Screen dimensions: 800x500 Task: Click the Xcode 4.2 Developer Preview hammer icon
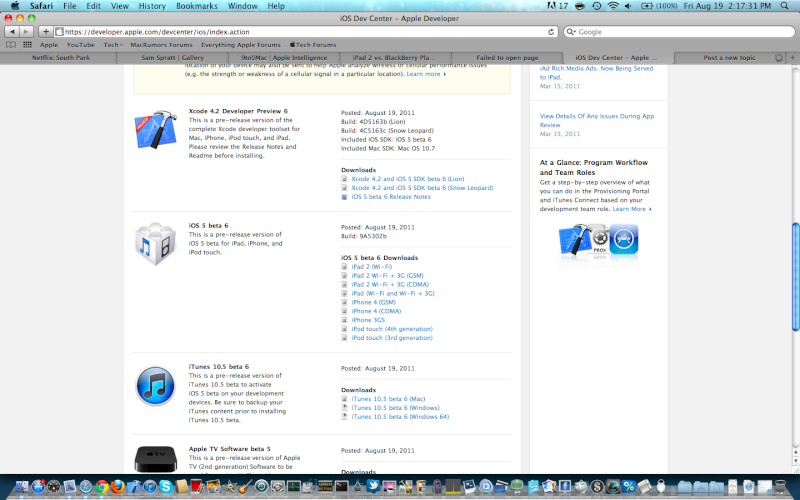tap(156, 130)
